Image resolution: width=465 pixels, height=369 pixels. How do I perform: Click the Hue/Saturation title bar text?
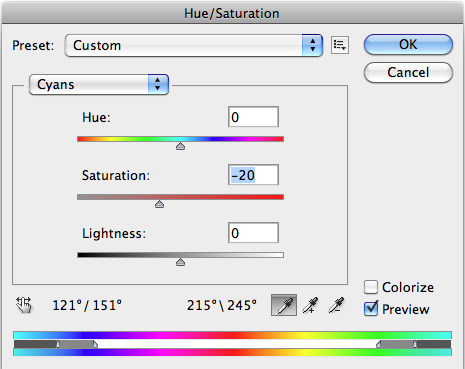[232, 14]
